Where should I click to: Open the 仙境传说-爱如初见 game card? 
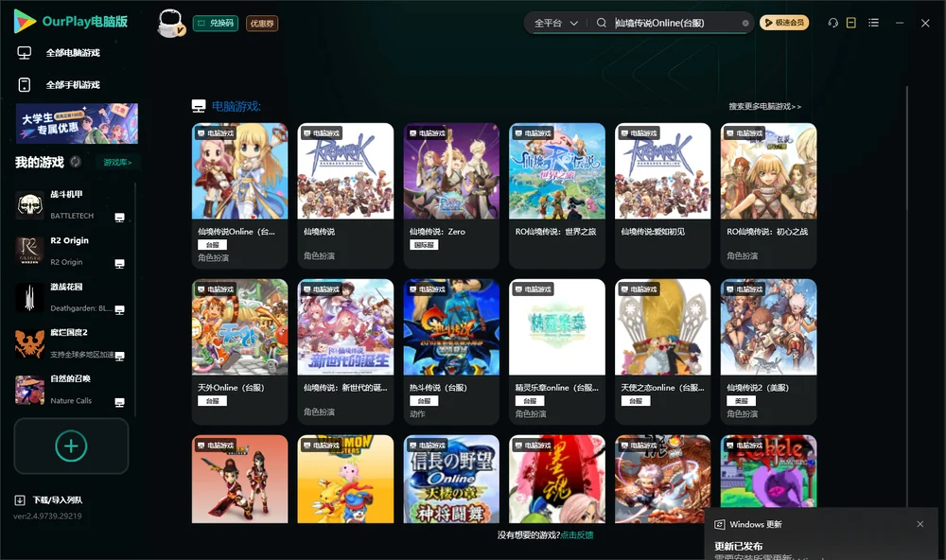(x=662, y=196)
